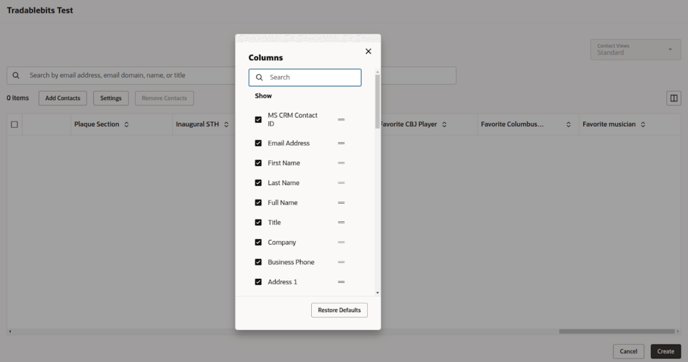The image size is (688, 362).
Task: Click the sort arrows on Favorite Columbus column
Action: (568, 125)
